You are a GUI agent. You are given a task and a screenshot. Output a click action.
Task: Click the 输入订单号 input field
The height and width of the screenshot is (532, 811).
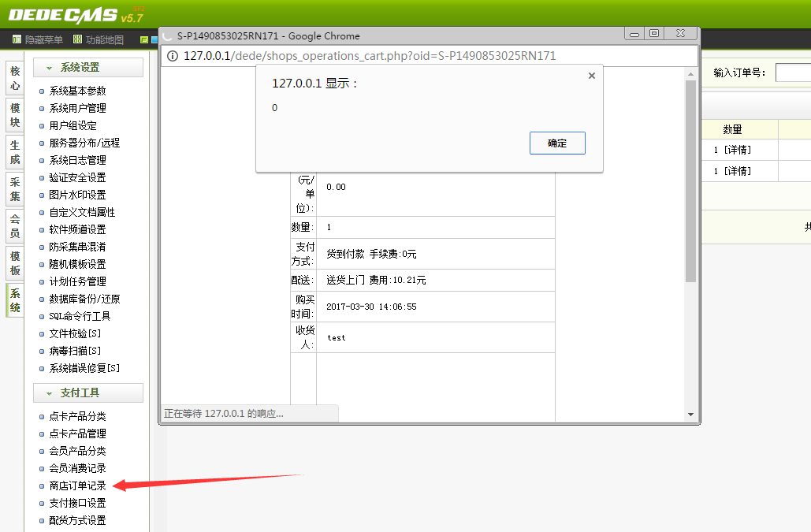794,73
